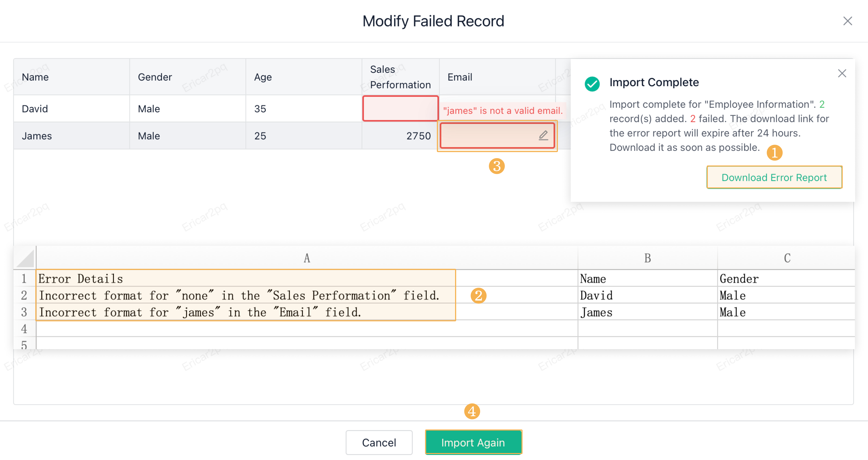Select spreadsheet column B header

pyautogui.click(x=647, y=258)
